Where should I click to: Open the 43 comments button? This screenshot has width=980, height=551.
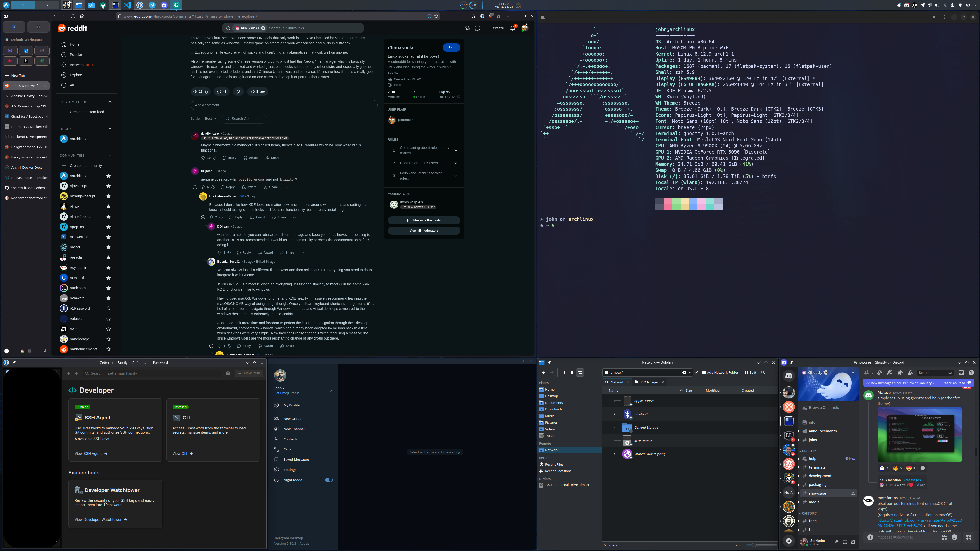(222, 92)
